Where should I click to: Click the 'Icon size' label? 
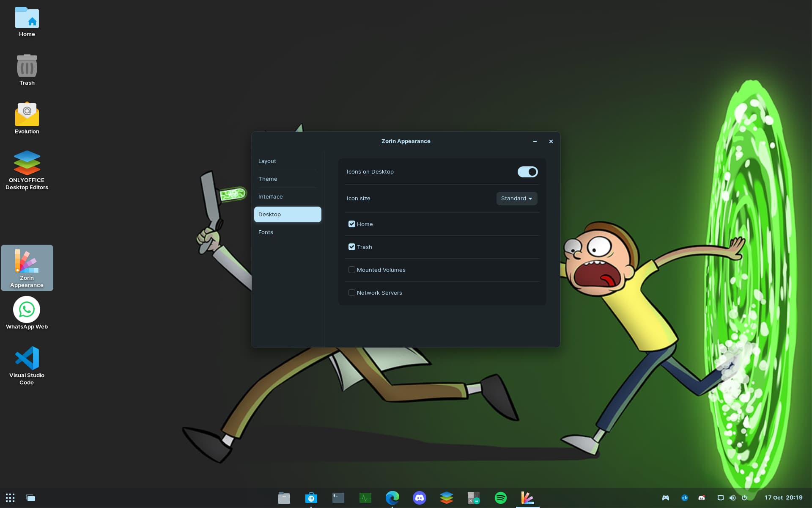tap(358, 199)
